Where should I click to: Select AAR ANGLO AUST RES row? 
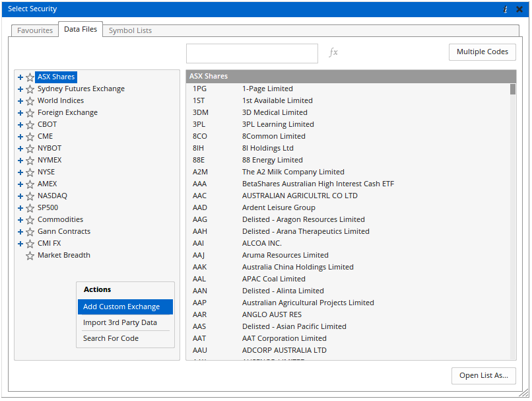point(348,314)
